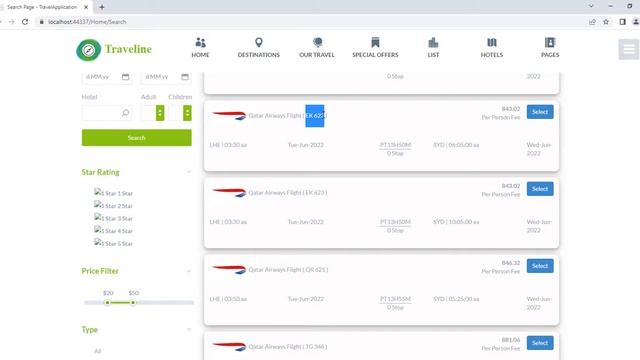Click the airline logo of flight QR 621
This screenshot has width=640, height=360.
click(229, 269)
